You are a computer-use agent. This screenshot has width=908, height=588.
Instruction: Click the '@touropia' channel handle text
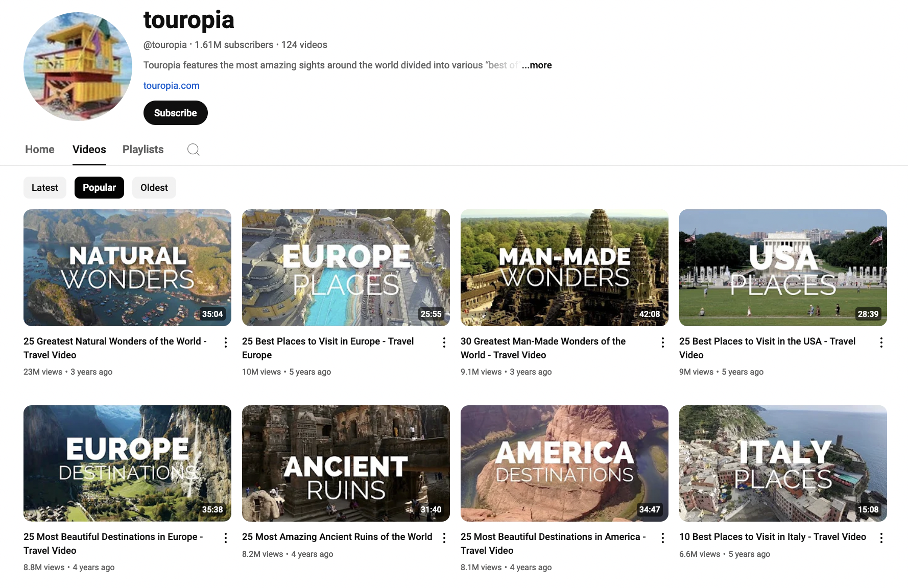(165, 45)
